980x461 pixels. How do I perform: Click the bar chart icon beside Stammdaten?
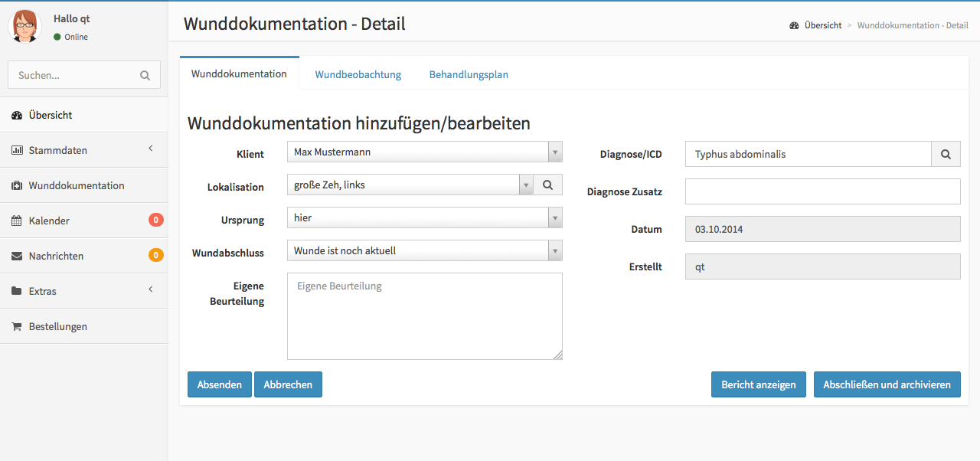(17, 150)
